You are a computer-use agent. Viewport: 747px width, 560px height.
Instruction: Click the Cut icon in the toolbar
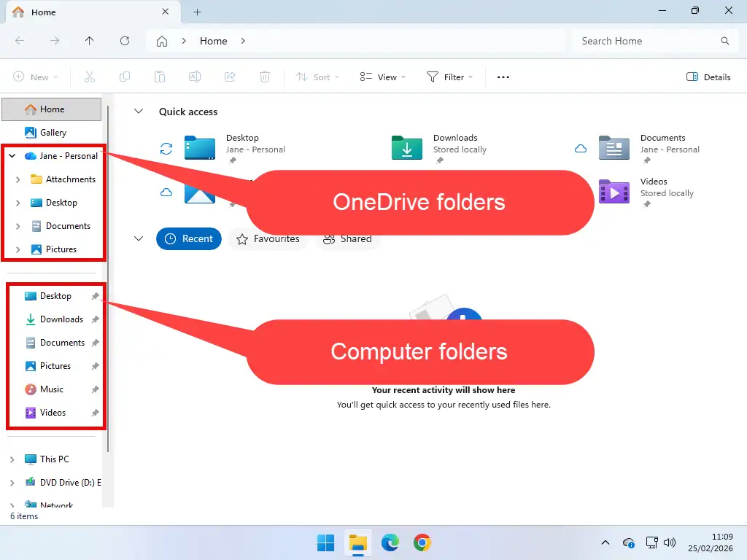(90, 77)
